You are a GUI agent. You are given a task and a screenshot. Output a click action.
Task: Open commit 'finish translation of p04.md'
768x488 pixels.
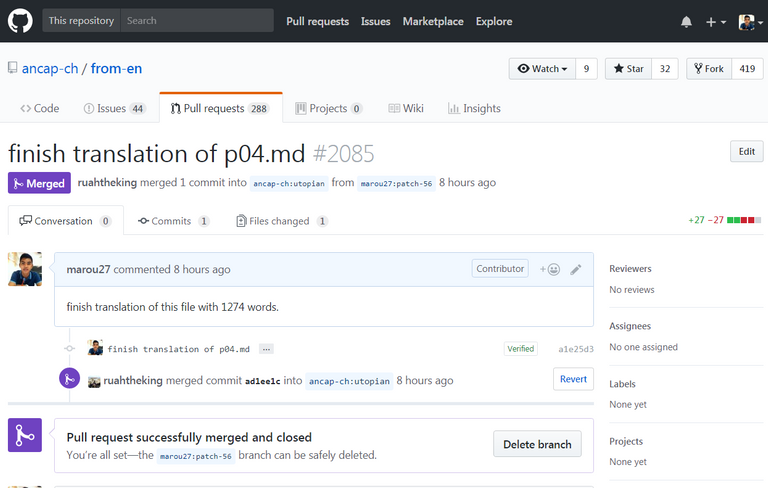click(178, 349)
